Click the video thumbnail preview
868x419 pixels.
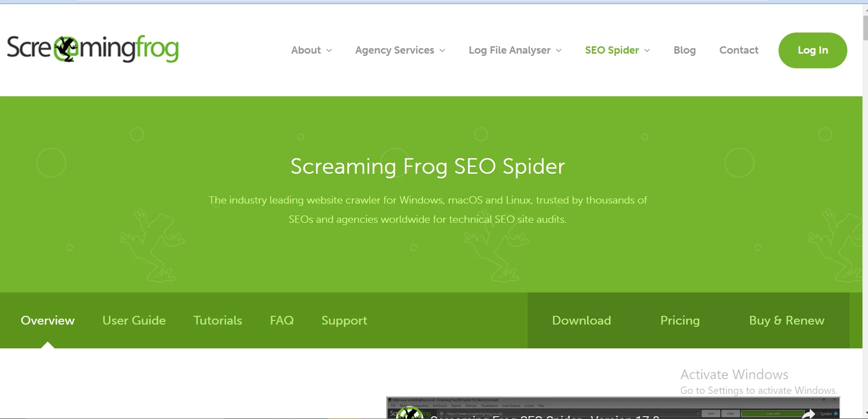[x=613, y=408]
